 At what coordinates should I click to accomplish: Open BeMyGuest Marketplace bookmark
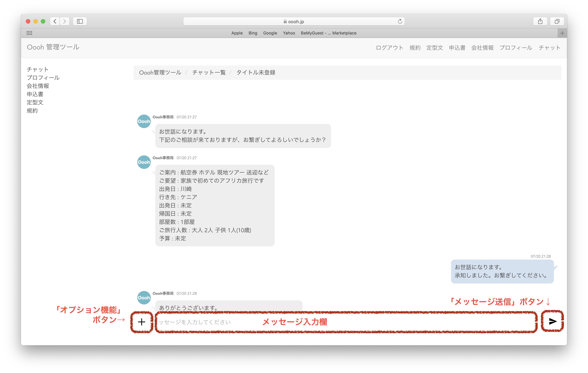[328, 33]
